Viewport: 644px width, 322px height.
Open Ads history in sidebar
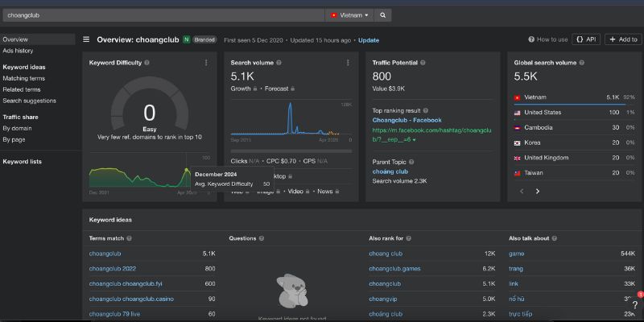pos(18,51)
